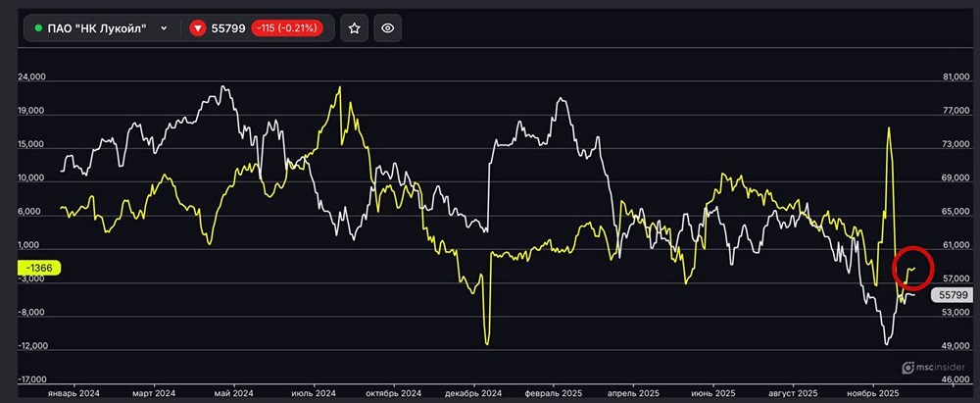Click the -17,000 left axis value
The height and width of the screenshot is (403, 980).
coord(31,379)
